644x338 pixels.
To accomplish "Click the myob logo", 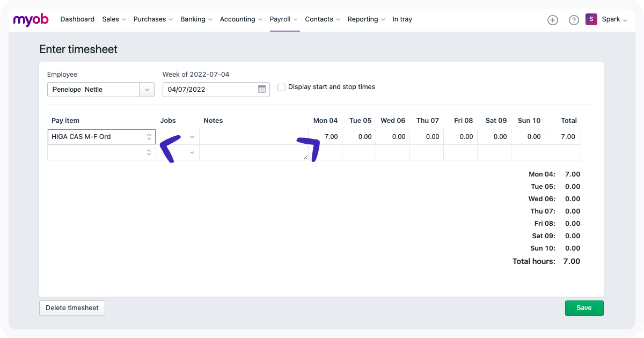I will [x=31, y=19].
